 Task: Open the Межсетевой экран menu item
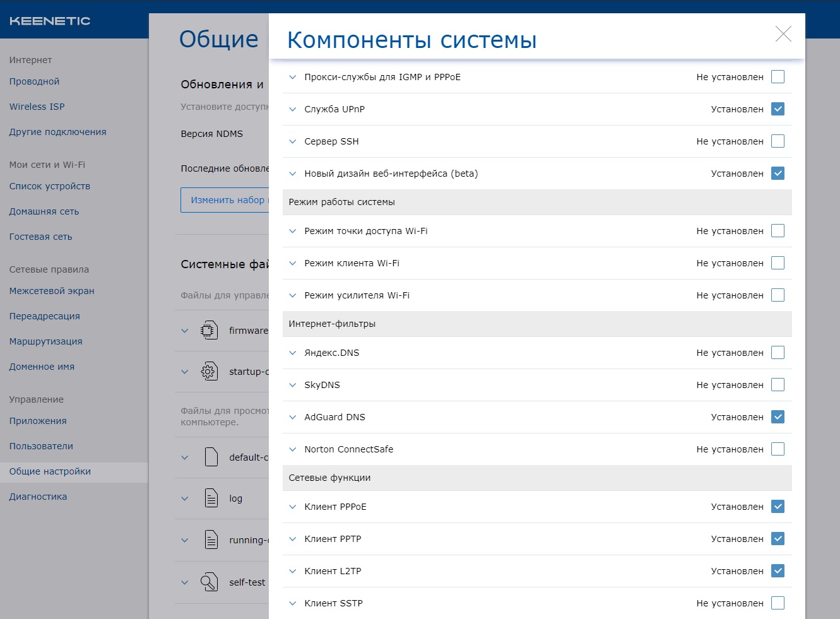pyautogui.click(x=52, y=291)
